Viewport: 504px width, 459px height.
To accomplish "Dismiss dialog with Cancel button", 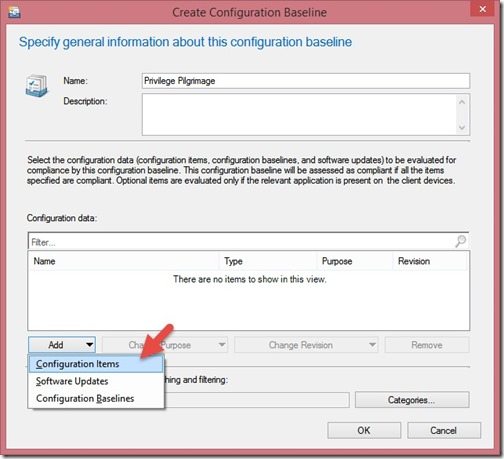I will tap(444, 430).
